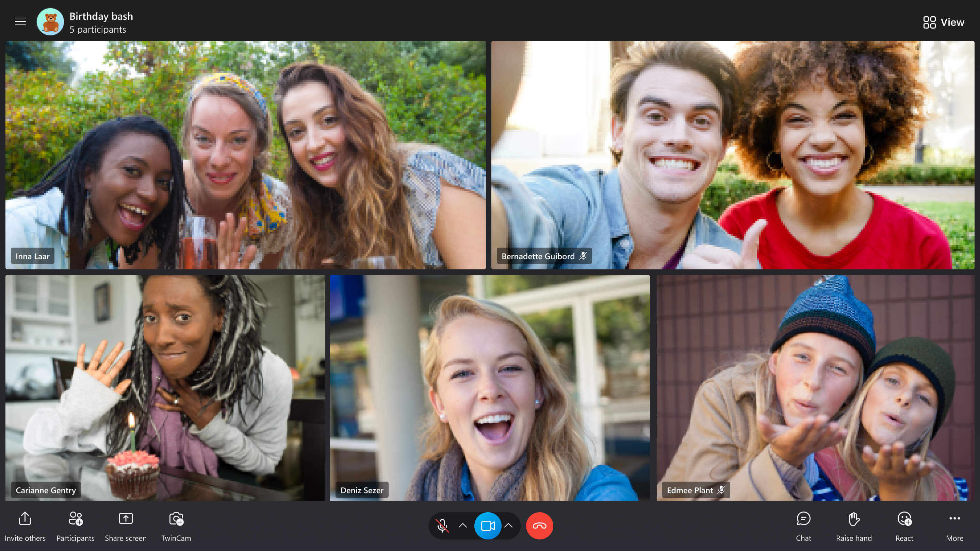Expand microphone options chevron

[x=462, y=525]
